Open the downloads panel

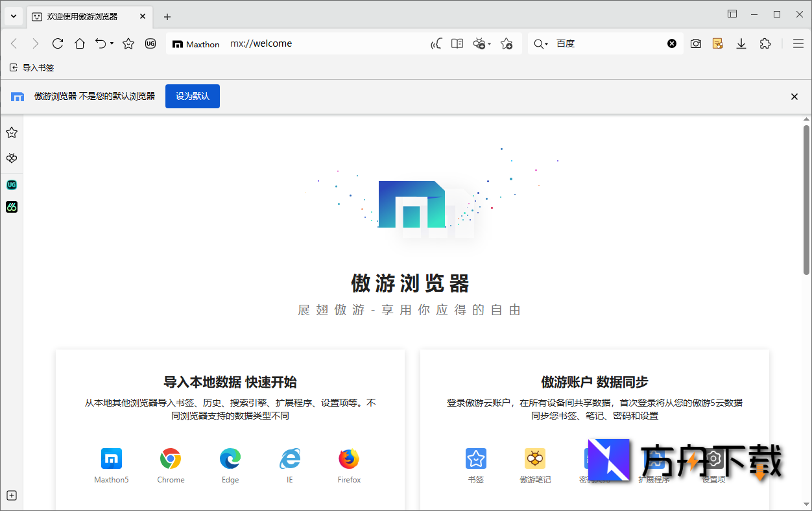point(741,43)
